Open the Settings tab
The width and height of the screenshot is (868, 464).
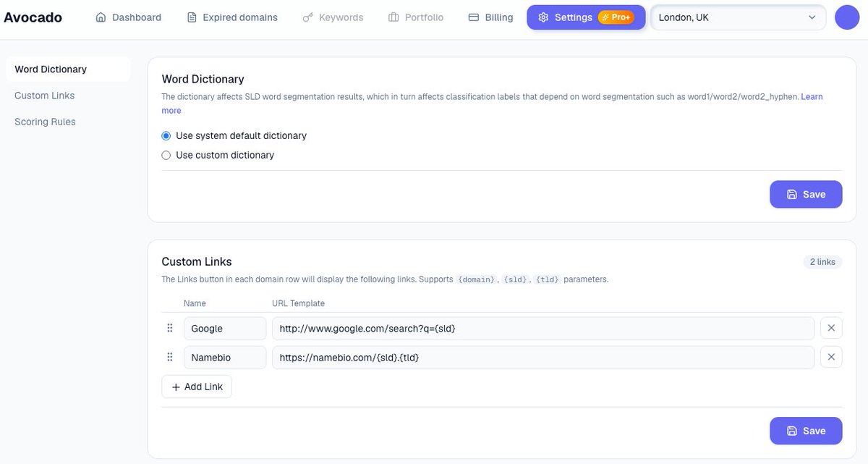click(586, 17)
